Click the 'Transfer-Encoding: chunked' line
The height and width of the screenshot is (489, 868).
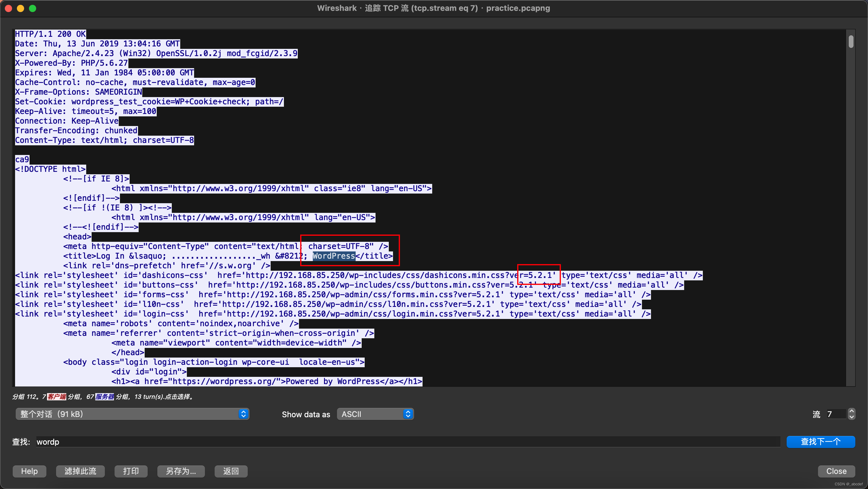76,131
